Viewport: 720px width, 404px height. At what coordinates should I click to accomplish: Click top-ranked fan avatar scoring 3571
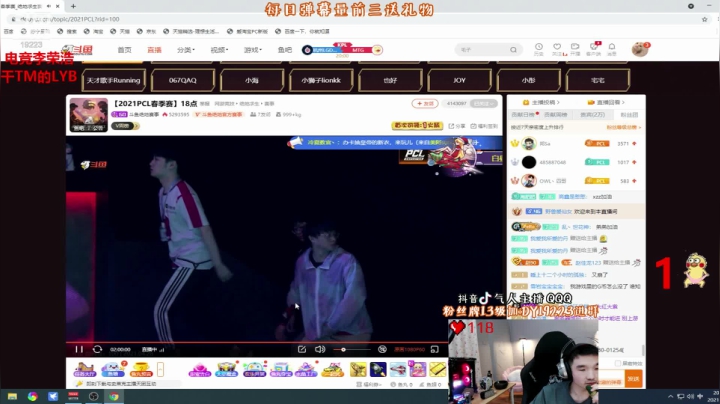click(529, 144)
